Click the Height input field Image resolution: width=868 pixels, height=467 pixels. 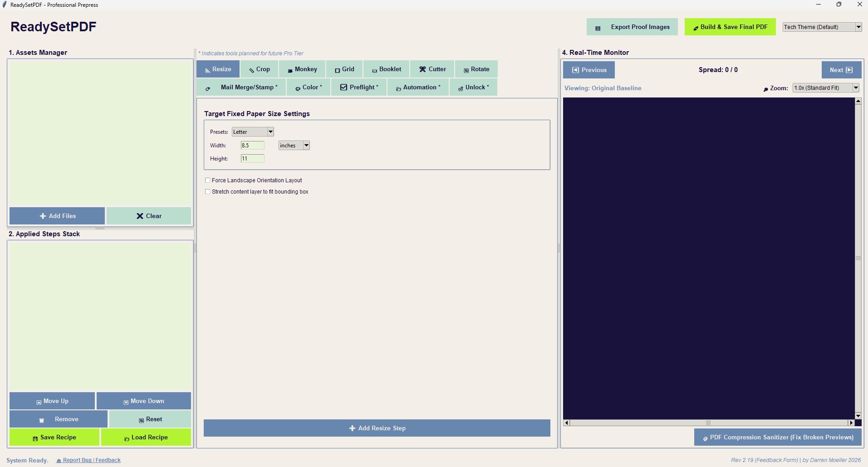pos(252,159)
